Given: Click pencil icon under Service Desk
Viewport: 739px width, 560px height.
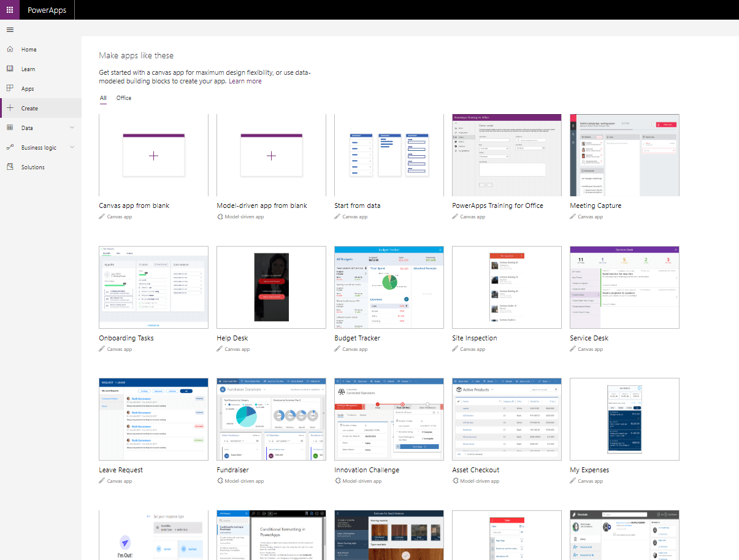Looking at the screenshot, I should 573,349.
